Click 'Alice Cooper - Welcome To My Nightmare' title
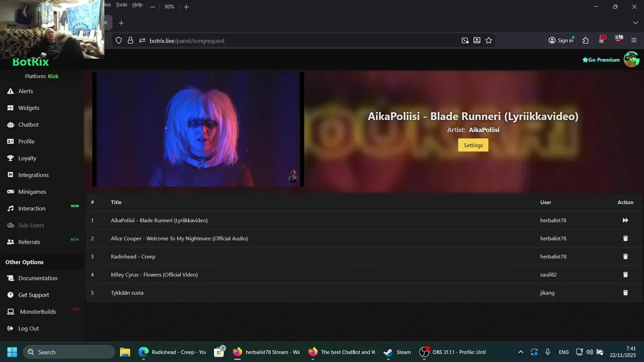The width and height of the screenshot is (644, 362). click(x=179, y=238)
